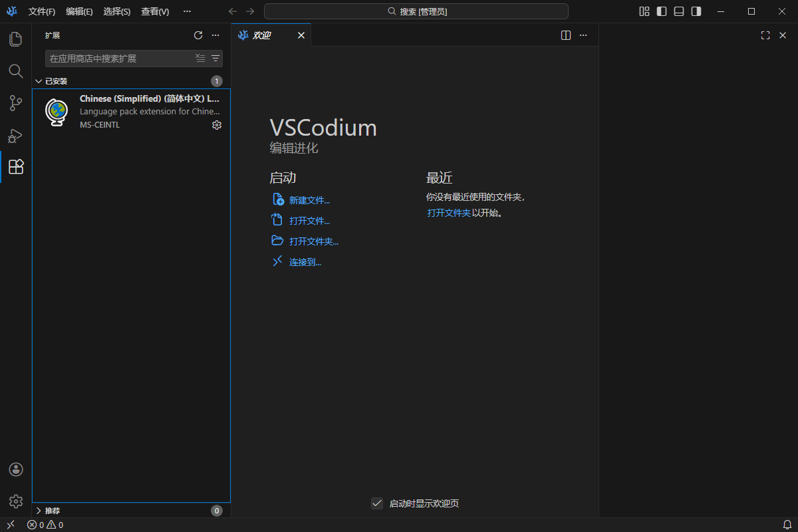Open the remote connection indicator in status bar
This screenshot has width=798, height=532.
pos(10,525)
